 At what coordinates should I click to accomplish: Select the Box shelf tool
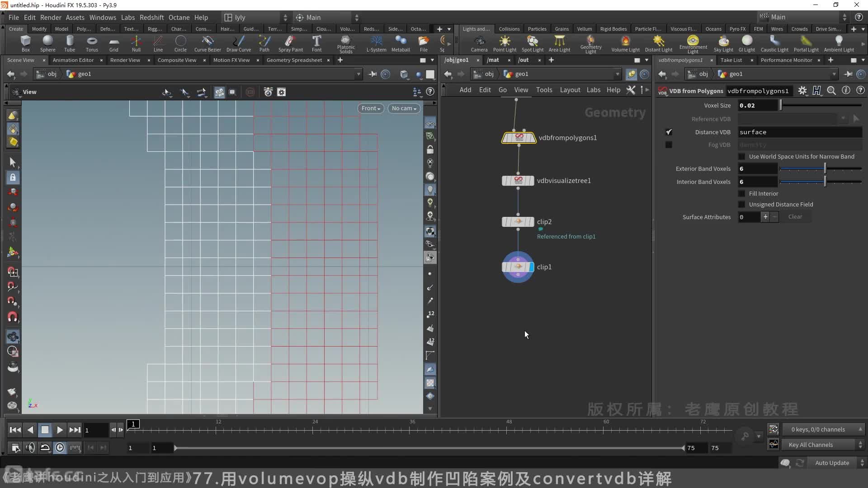(x=26, y=44)
